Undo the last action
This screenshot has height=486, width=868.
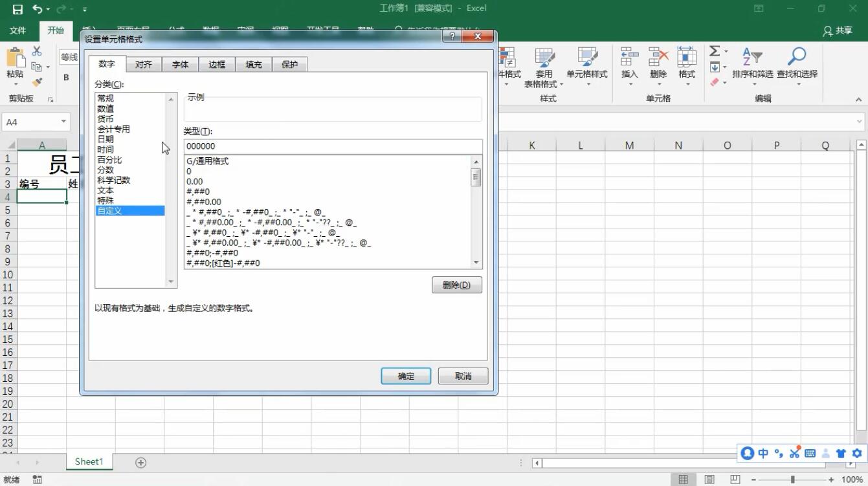click(x=38, y=9)
